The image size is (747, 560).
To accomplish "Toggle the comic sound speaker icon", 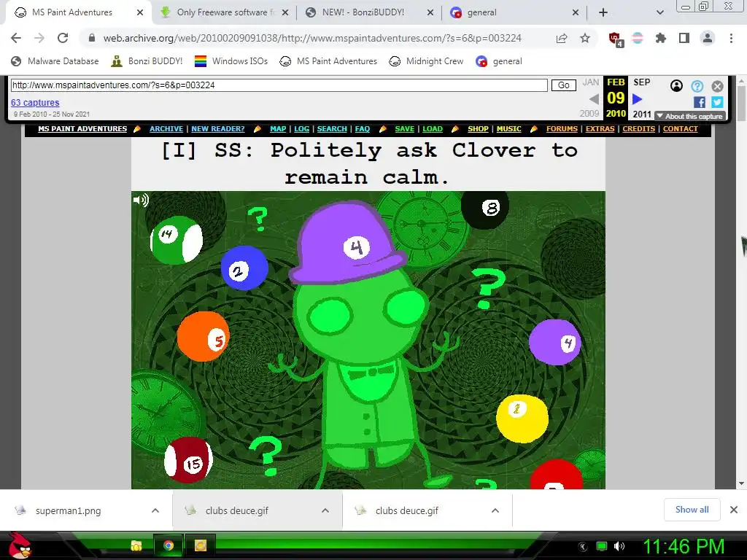I will [x=141, y=200].
